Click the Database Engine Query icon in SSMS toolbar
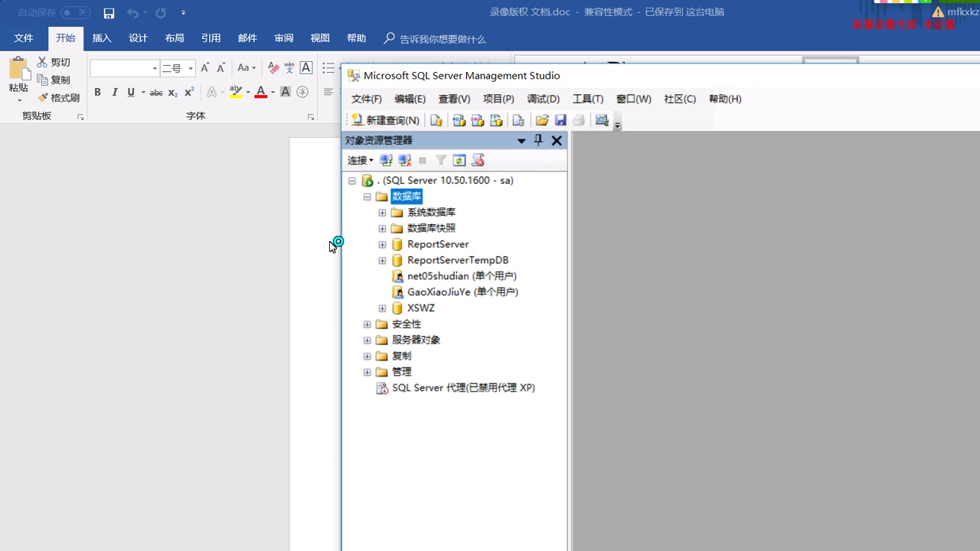The height and width of the screenshot is (551, 980). (x=436, y=120)
